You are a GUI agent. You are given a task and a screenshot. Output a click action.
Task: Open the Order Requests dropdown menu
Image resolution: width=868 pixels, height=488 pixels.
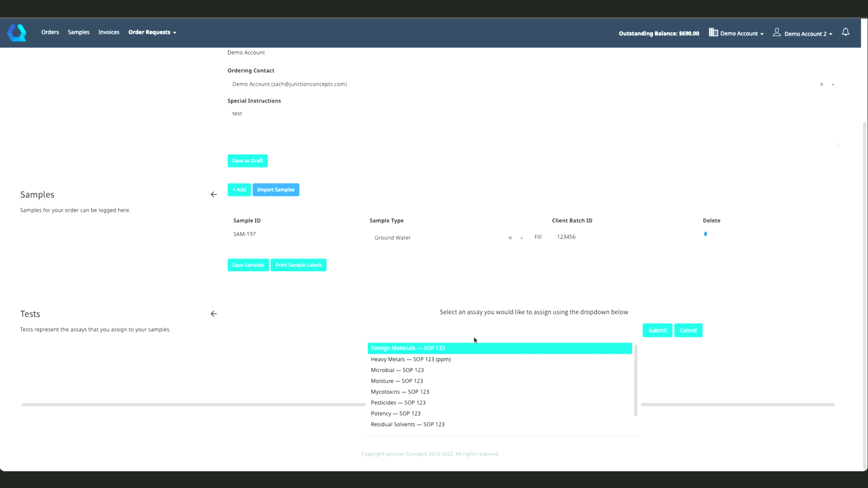tap(152, 33)
